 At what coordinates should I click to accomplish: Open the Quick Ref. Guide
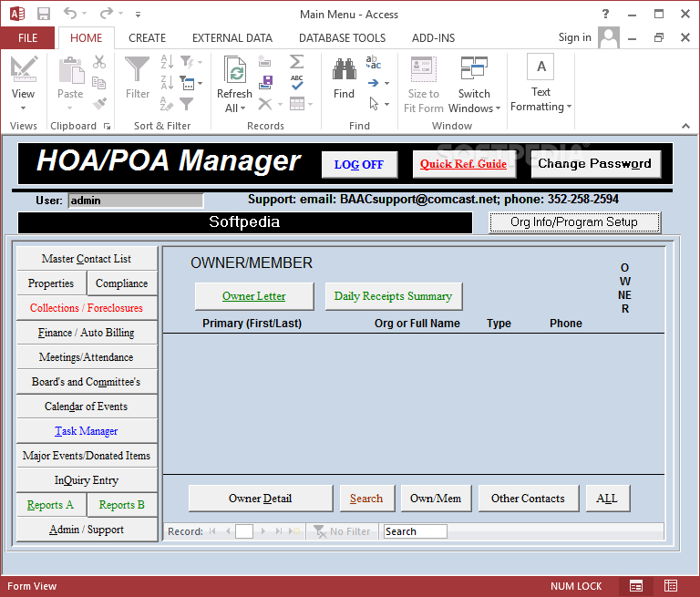point(464,164)
